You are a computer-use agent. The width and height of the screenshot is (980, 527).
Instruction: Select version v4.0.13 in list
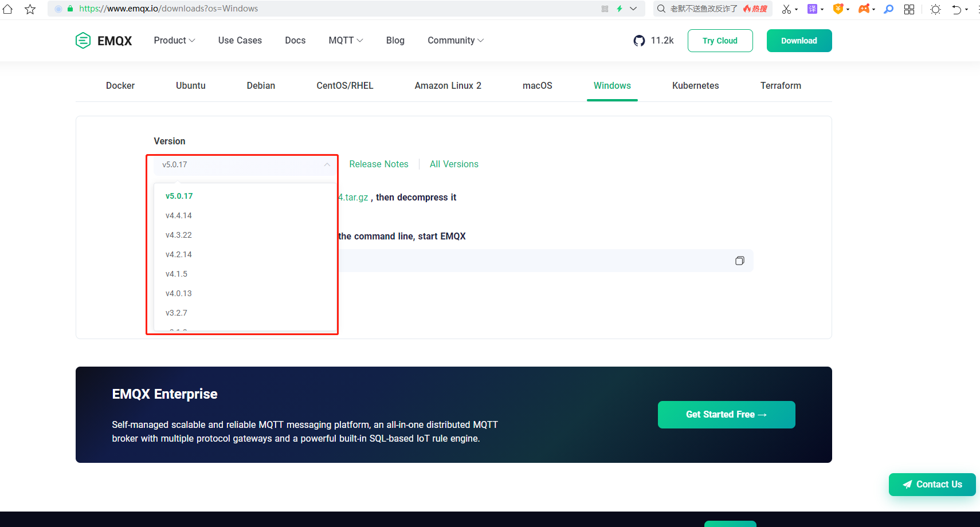coord(245,293)
